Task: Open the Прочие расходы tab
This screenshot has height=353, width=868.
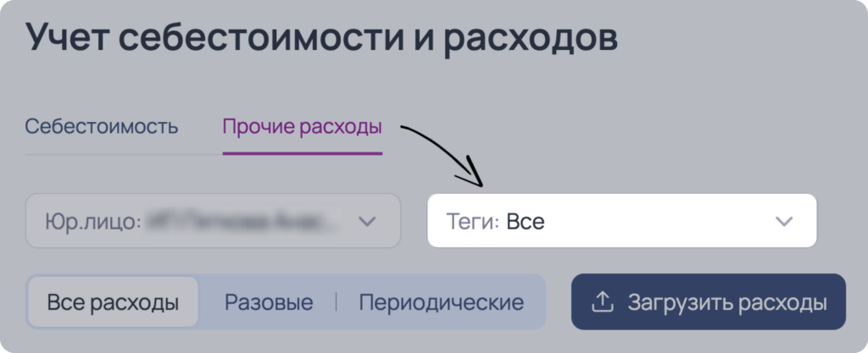Action: coord(303,128)
